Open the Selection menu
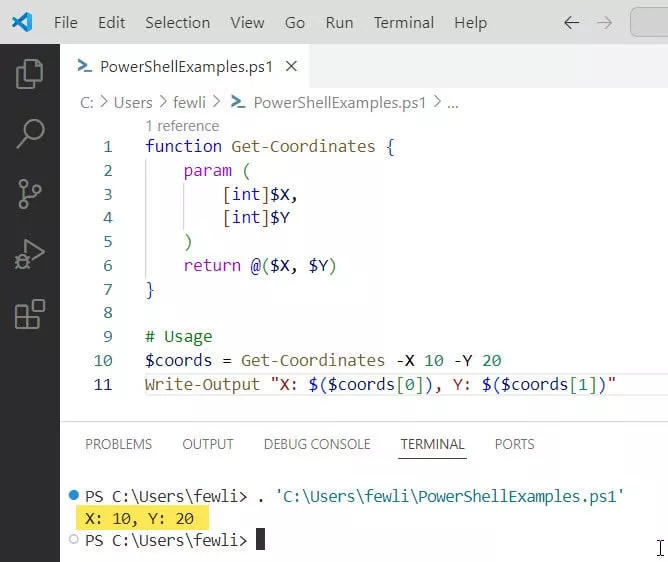 178,22
